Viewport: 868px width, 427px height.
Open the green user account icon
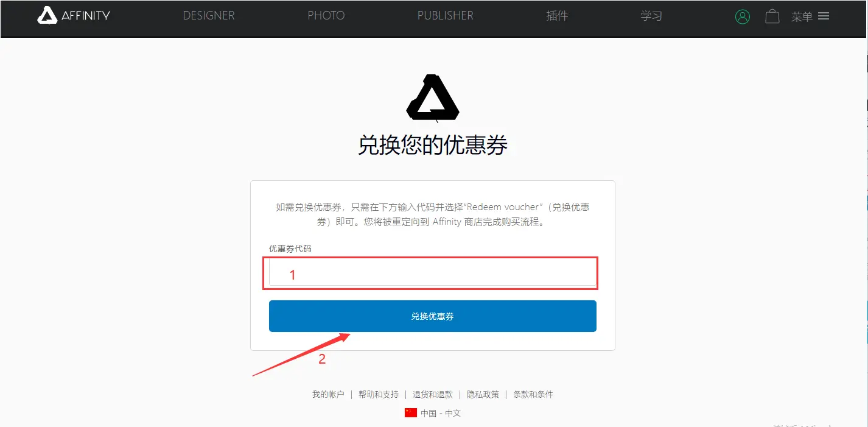pyautogui.click(x=743, y=16)
